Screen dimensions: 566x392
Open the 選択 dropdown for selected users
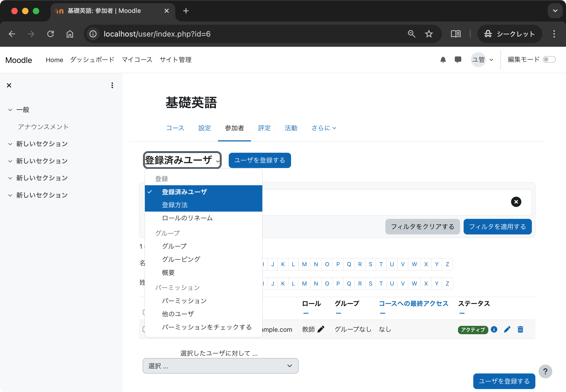coord(220,366)
